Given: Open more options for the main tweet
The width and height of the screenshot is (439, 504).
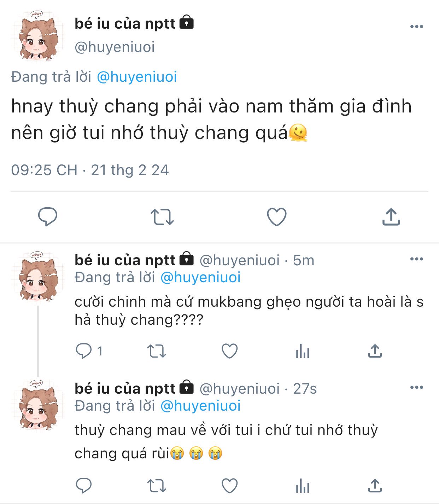Looking at the screenshot, I should click(x=417, y=27).
